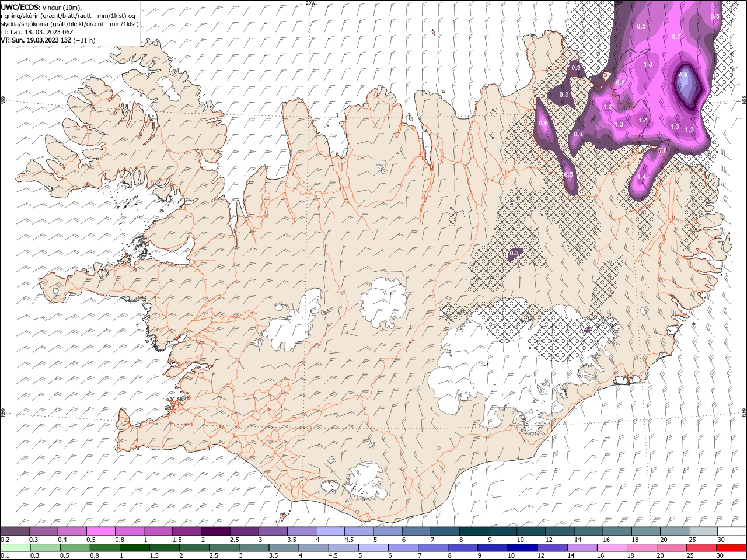Click the "UWC/ECDS: Vindur (10m)," title line

pos(41,7)
